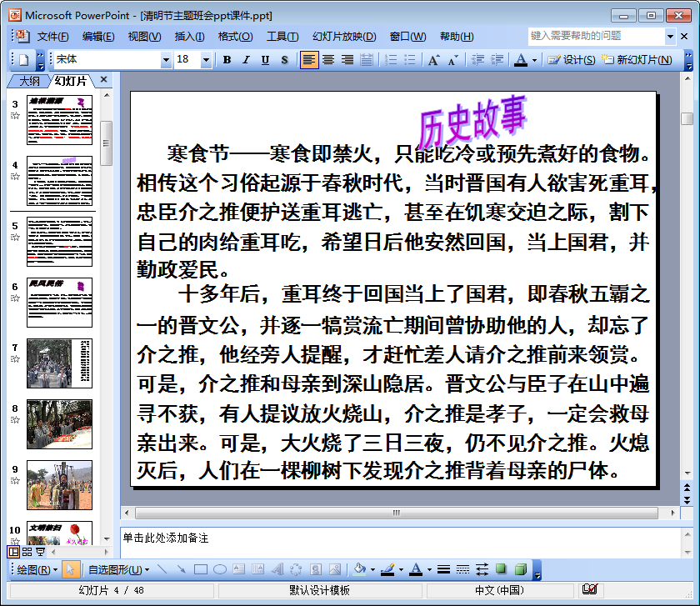The width and height of the screenshot is (700, 606).
Task: Select the object selection arrow tool
Action: pyautogui.click(x=70, y=569)
